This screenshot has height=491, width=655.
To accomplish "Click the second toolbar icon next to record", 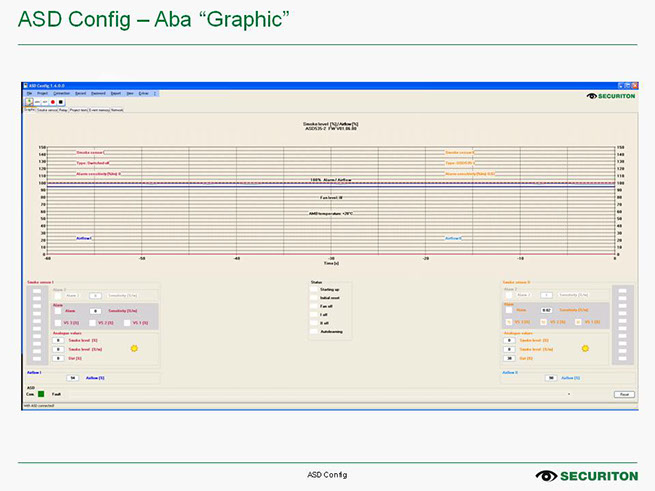I will (x=44, y=102).
